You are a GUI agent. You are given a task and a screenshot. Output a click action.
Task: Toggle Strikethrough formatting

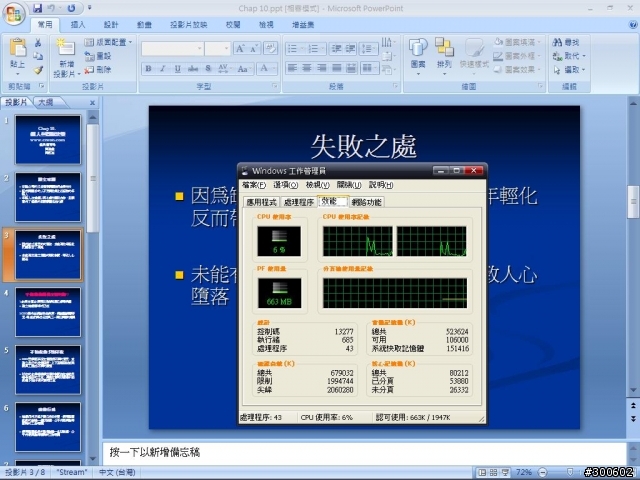pyautogui.click(x=193, y=69)
